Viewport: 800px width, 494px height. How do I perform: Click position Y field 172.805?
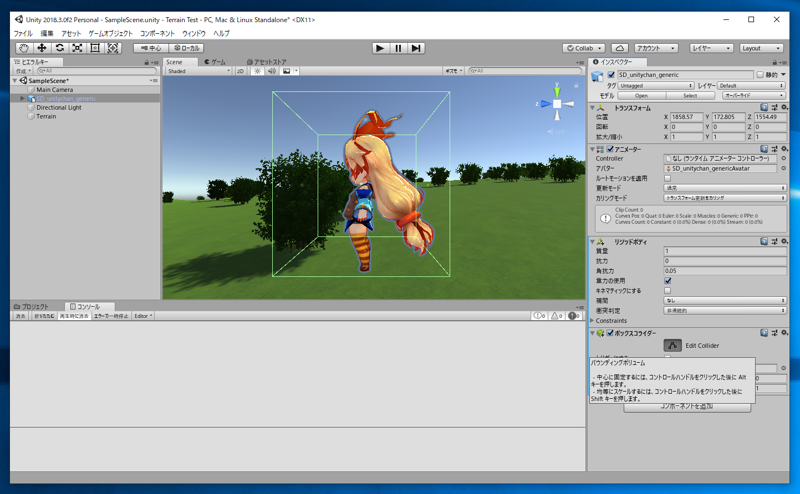click(x=728, y=117)
